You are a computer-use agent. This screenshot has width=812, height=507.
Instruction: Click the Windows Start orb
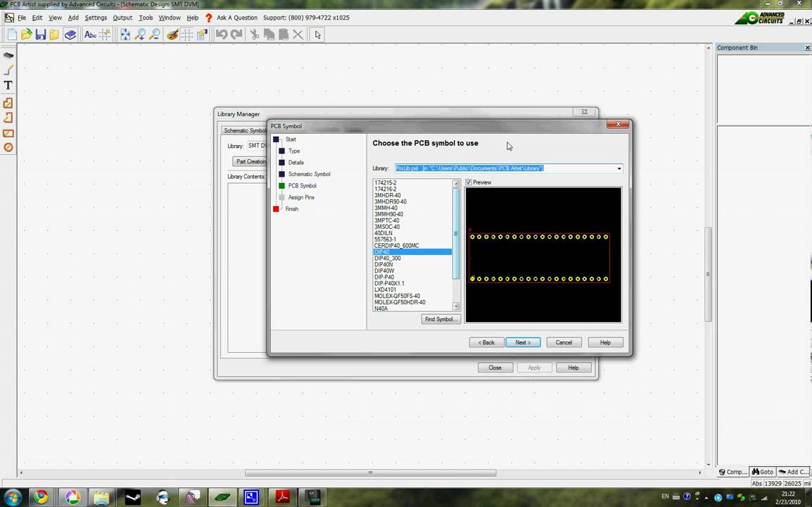point(13,498)
